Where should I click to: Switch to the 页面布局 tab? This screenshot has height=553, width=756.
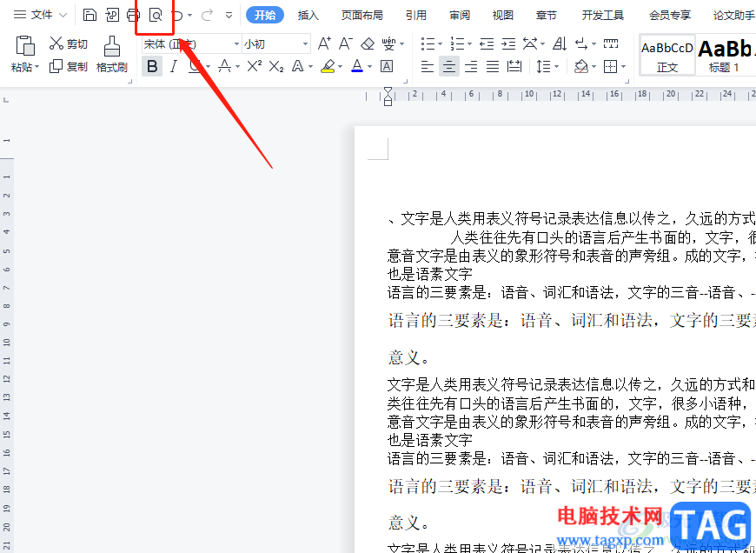[362, 16]
